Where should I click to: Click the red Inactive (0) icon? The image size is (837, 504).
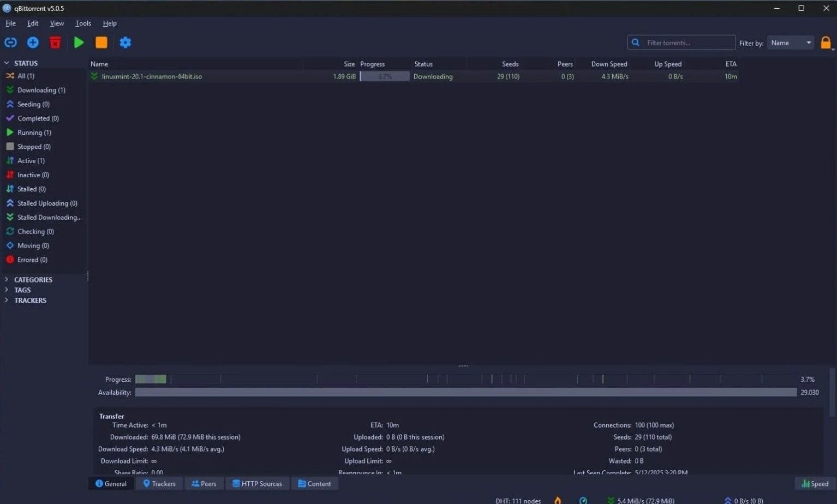coord(10,175)
